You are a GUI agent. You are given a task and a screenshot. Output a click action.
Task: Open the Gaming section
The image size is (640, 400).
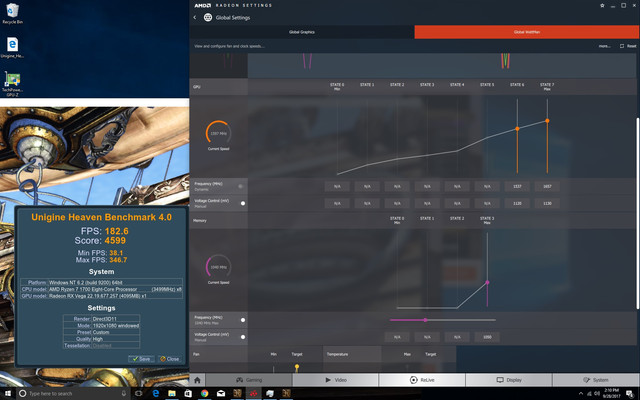click(x=249, y=380)
